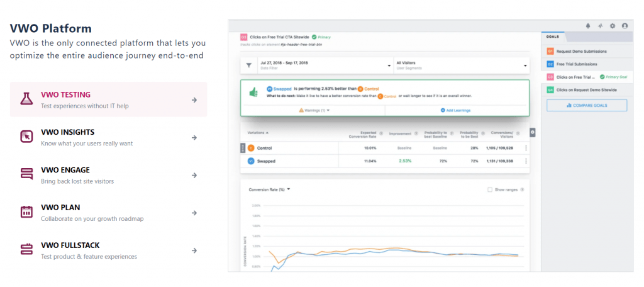Click the filter funnel icon
The width and height of the screenshot is (644, 287).
tap(248, 65)
